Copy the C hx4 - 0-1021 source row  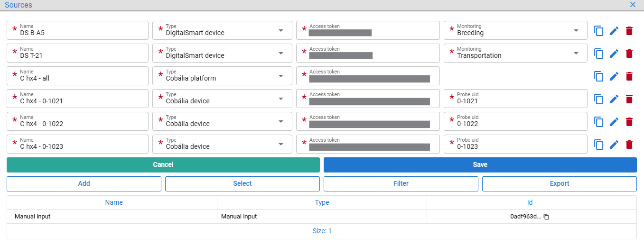[599, 99]
